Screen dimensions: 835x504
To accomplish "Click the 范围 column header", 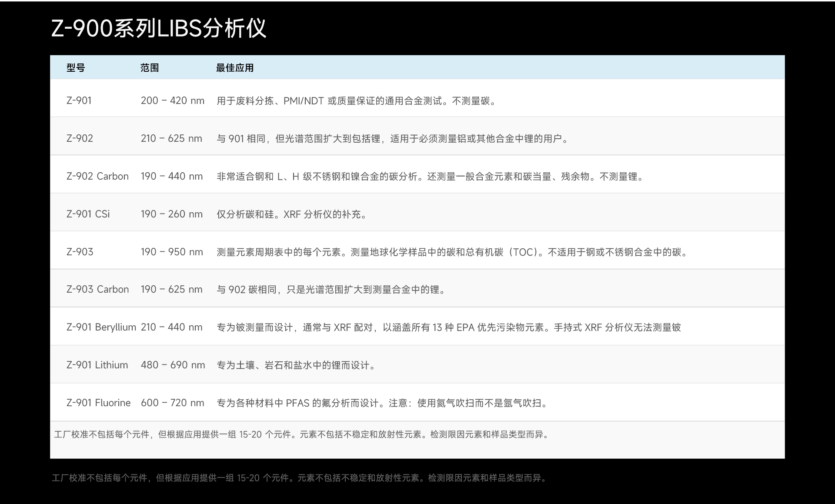I will pyautogui.click(x=150, y=68).
